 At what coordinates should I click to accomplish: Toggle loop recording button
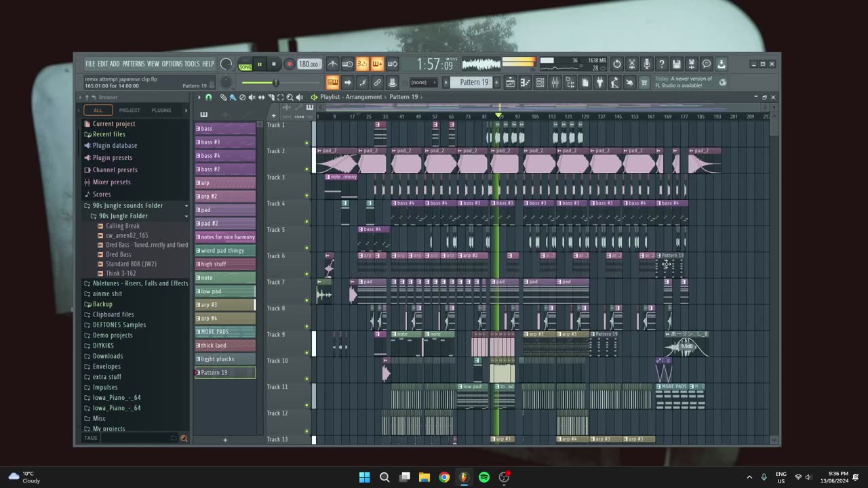(392, 64)
